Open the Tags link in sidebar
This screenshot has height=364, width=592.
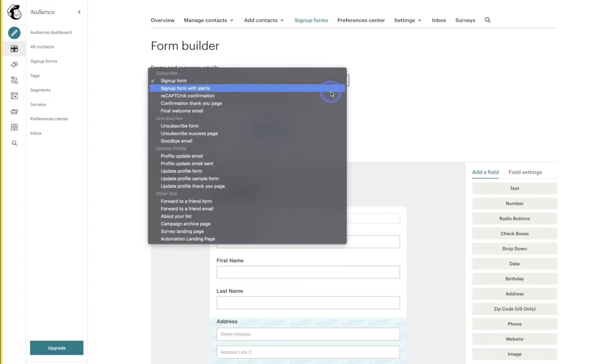35,75
